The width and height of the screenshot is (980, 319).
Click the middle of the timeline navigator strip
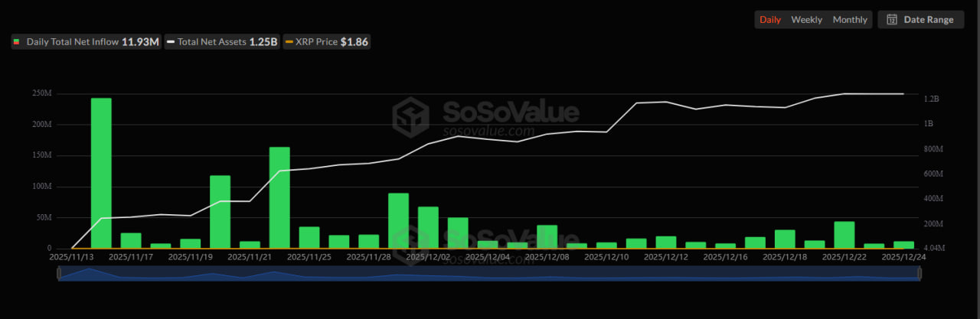tap(488, 274)
